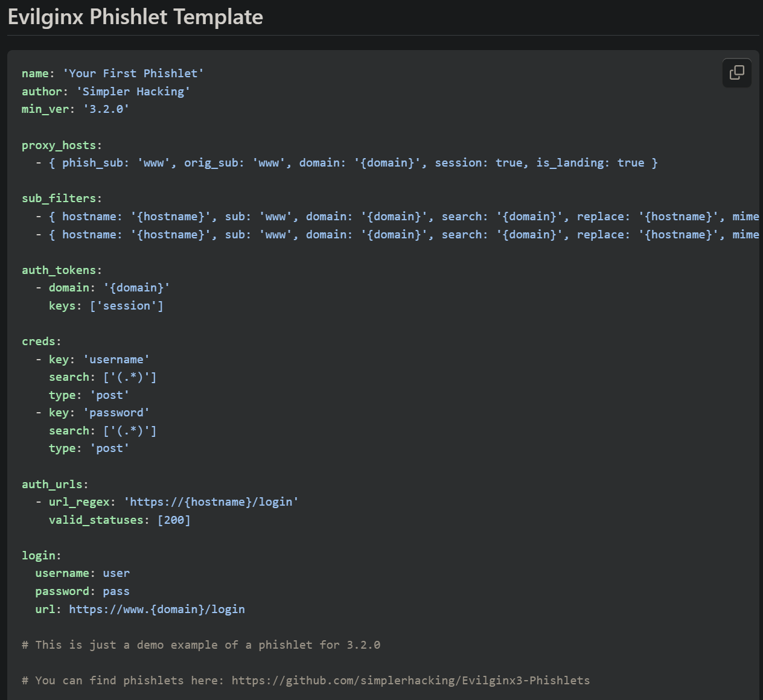Select 'orig_sub' in the proxy_hosts line

(x=211, y=163)
